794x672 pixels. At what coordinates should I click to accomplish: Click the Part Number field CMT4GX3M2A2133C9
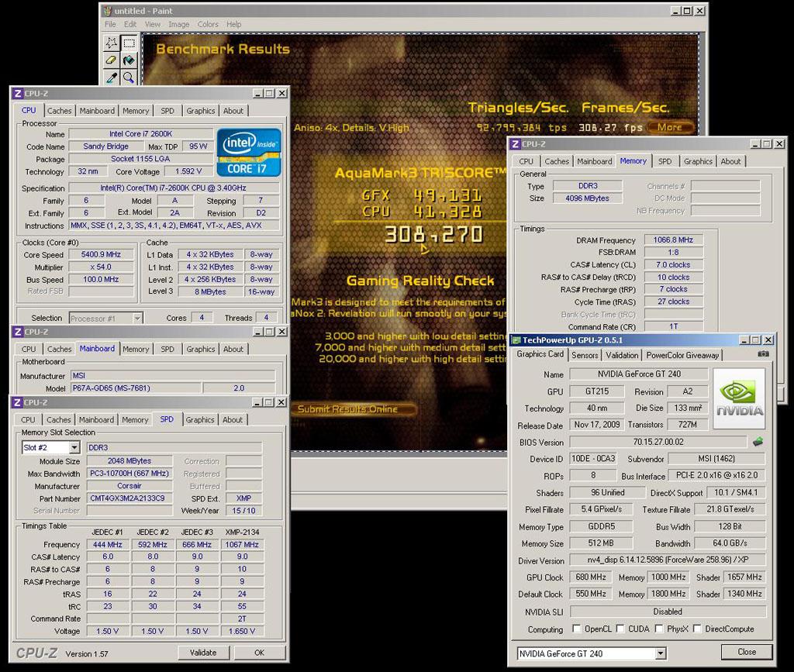129,498
